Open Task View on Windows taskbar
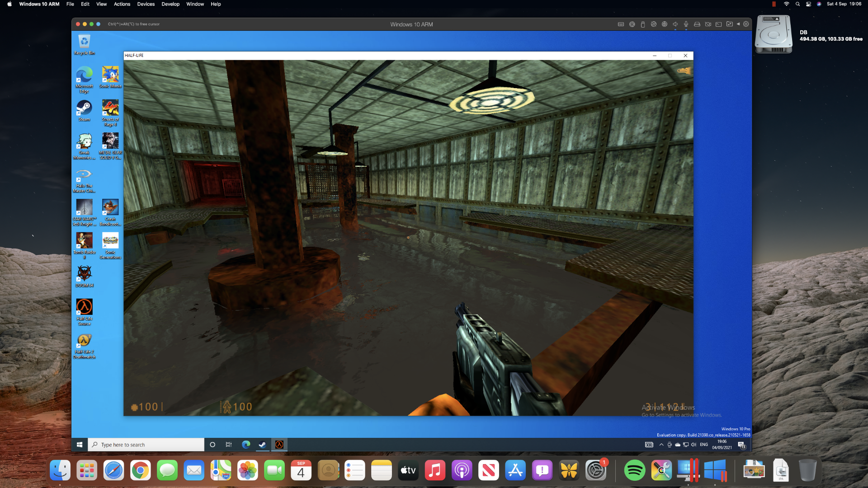Viewport: 868px width, 488px height. [x=229, y=445]
